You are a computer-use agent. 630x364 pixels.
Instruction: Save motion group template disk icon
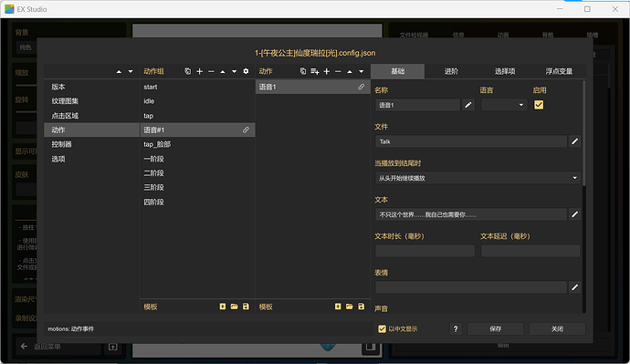coord(246,307)
